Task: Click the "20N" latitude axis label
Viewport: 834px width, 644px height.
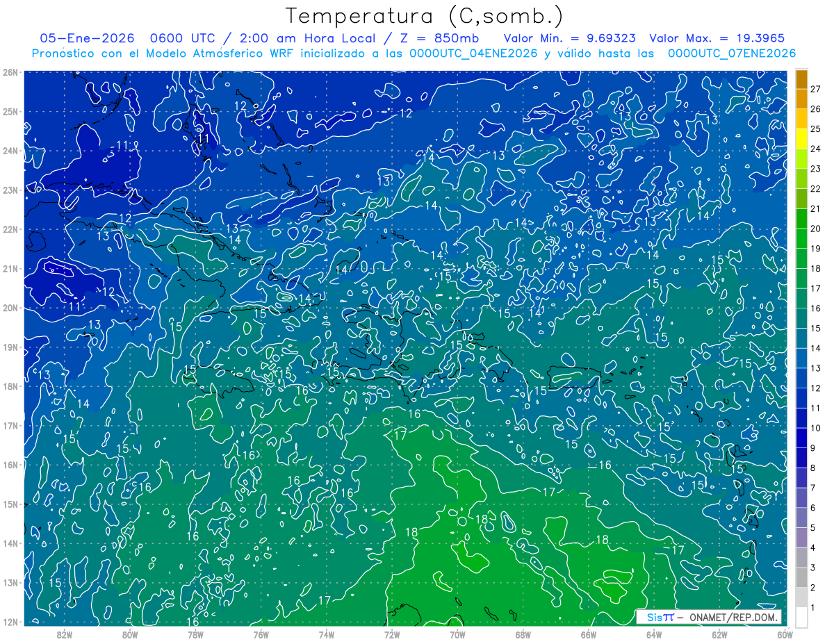Action: [10, 307]
